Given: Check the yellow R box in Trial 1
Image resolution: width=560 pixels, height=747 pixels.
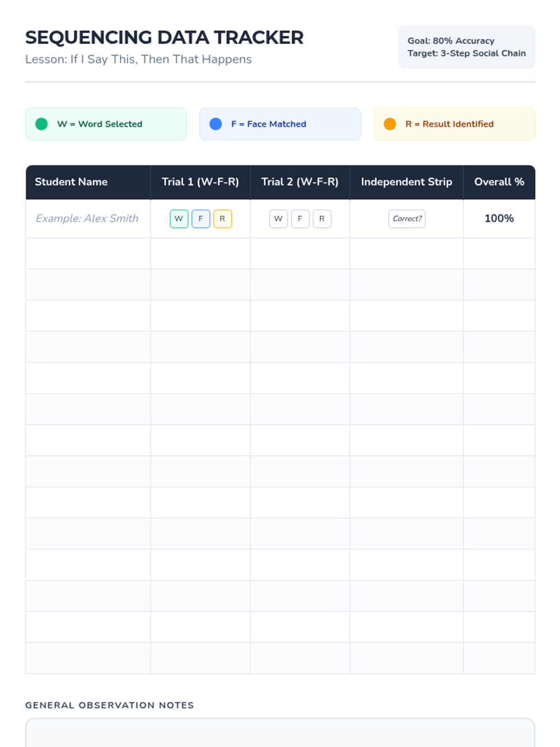Looking at the screenshot, I should pos(223,218).
